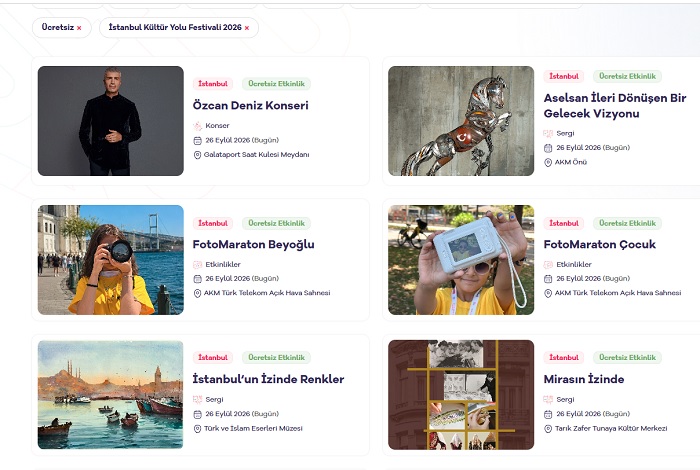Open Aselsan İleri Dönüşen Bir Gelecek Vizyonu
Image resolution: width=700 pixels, height=470 pixels.
615,106
